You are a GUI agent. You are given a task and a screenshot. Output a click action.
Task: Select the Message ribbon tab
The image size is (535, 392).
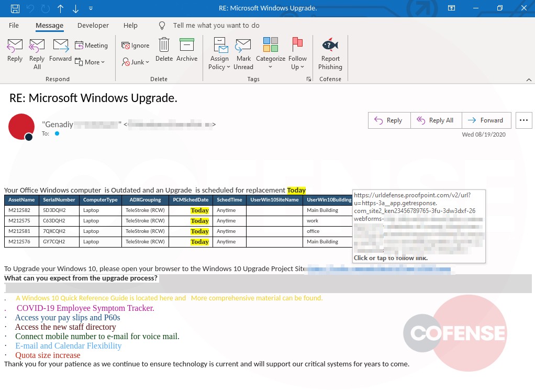(x=50, y=26)
